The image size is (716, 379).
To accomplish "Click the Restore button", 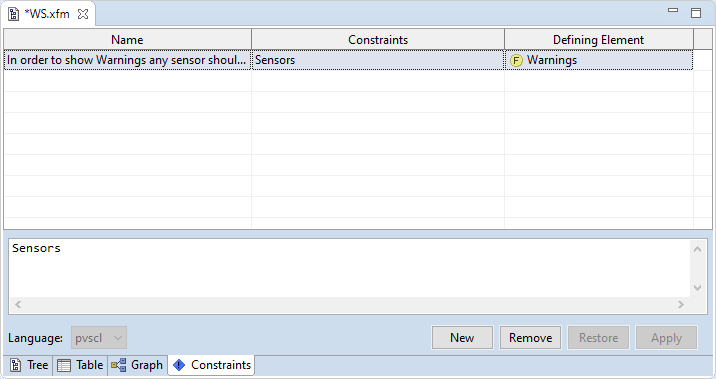I will (x=598, y=338).
